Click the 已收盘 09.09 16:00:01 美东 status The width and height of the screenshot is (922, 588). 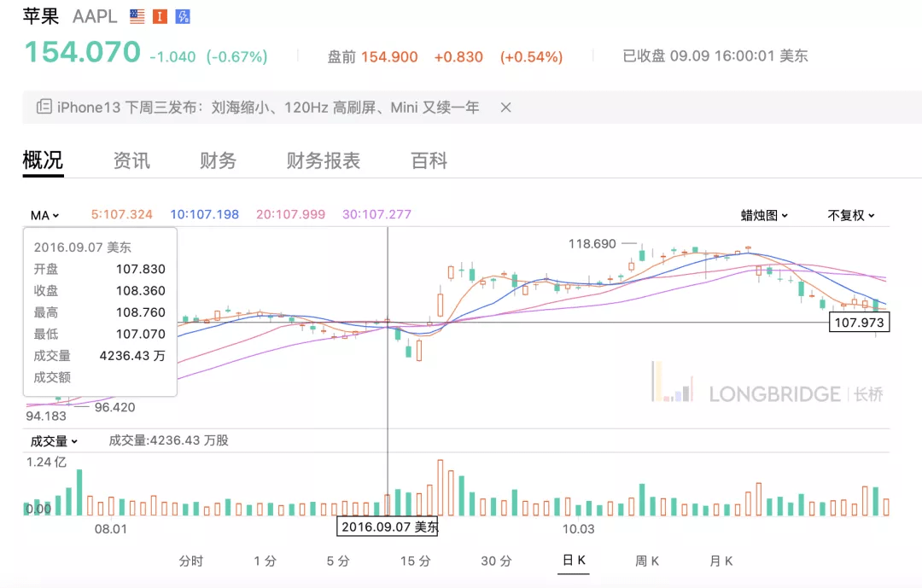pos(715,55)
